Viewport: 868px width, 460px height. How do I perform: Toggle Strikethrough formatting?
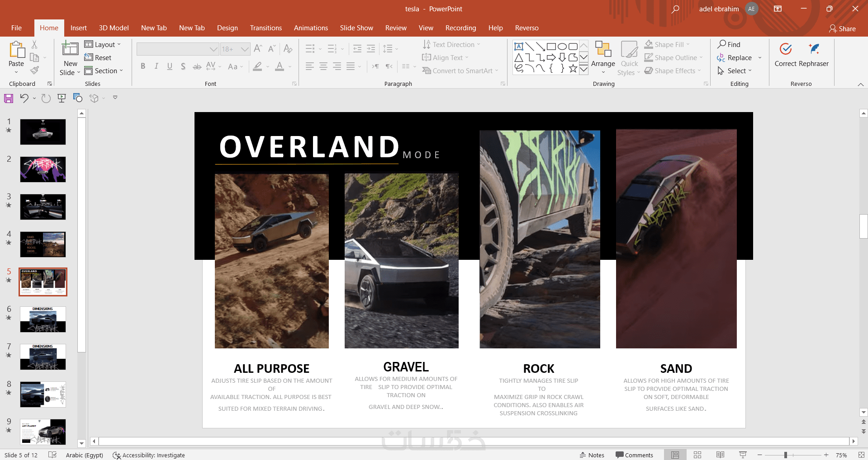click(x=197, y=66)
